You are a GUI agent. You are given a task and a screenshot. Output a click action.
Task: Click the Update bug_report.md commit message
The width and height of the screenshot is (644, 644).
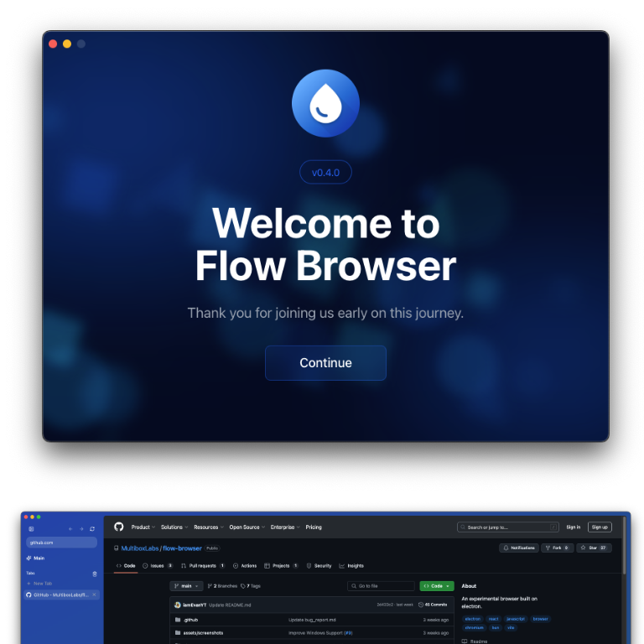pyautogui.click(x=312, y=620)
